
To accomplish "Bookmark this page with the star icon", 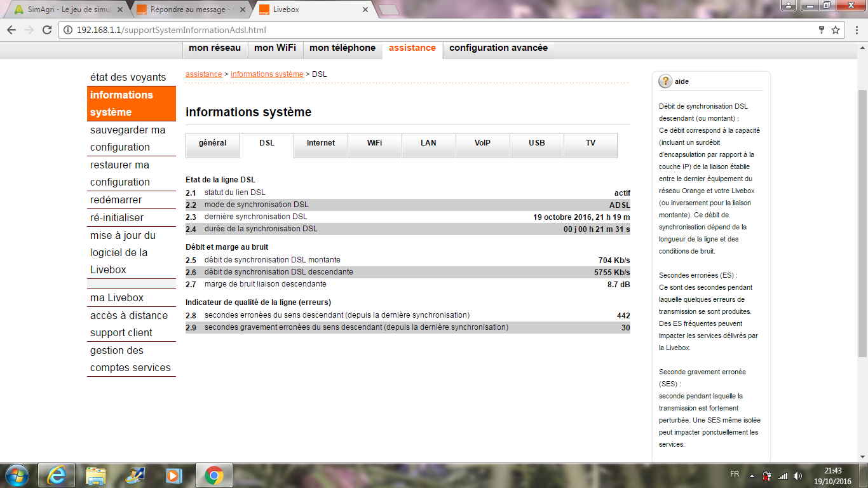I will 836,30.
